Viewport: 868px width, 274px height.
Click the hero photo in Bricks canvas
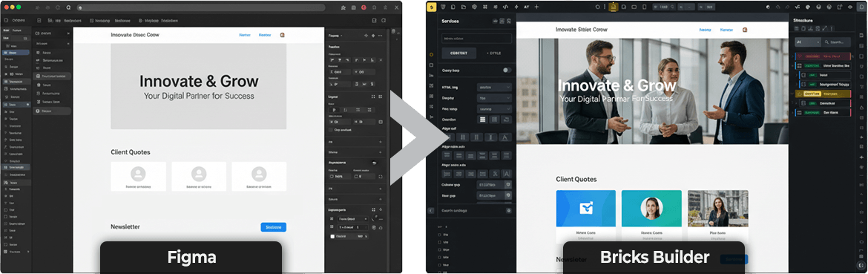[651, 91]
